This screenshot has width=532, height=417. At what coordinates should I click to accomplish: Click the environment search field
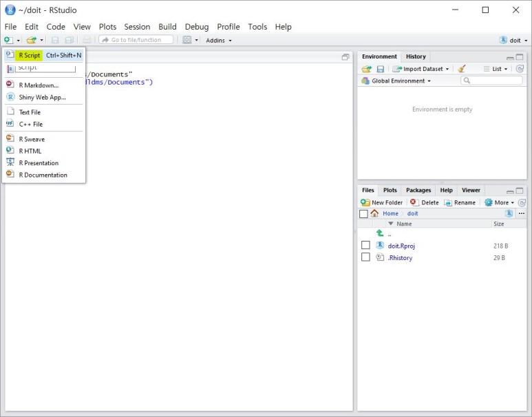point(491,81)
